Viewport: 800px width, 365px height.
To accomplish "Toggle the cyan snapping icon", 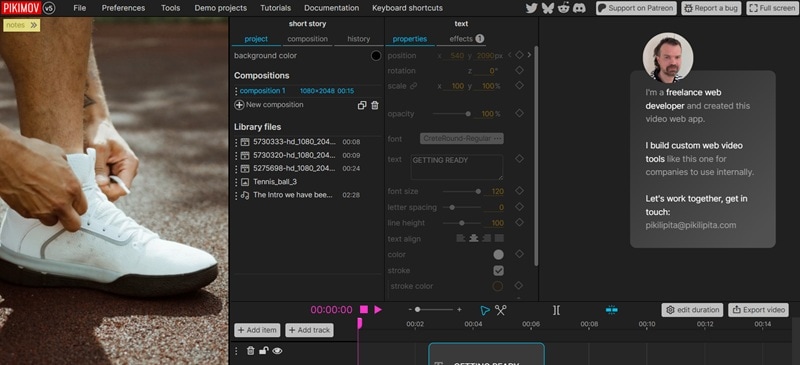I will coord(611,310).
